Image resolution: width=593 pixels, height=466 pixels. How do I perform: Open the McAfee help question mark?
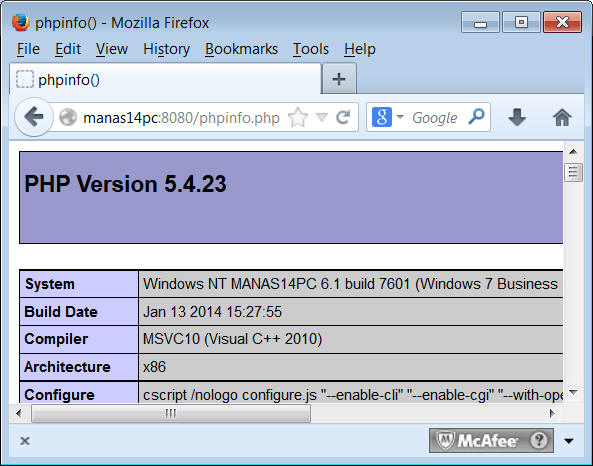tap(539, 440)
